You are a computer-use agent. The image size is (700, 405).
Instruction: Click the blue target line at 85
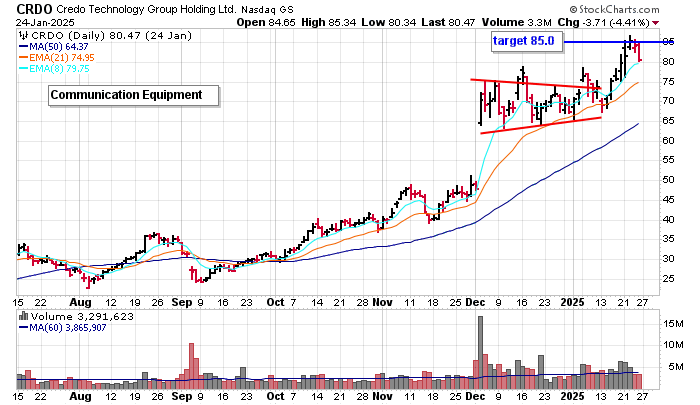tap(619, 42)
